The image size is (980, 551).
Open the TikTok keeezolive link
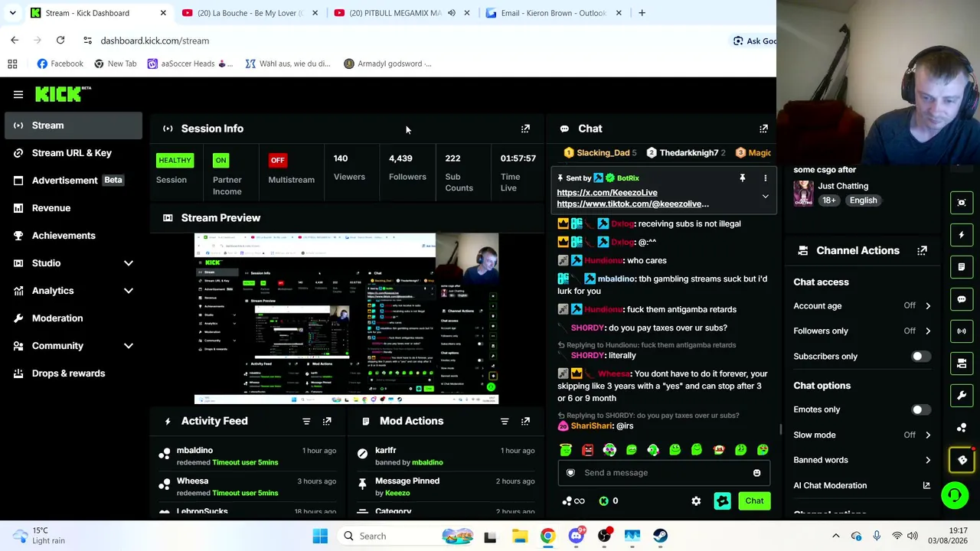pos(633,204)
